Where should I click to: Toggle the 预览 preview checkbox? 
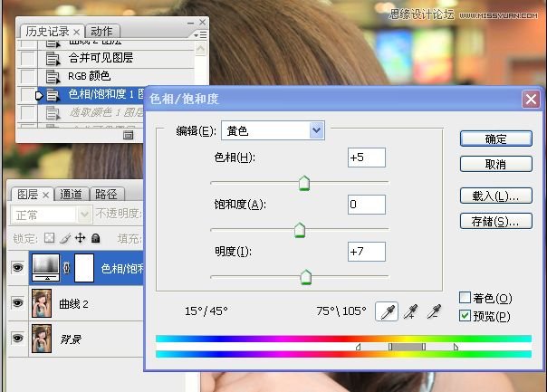(x=465, y=316)
